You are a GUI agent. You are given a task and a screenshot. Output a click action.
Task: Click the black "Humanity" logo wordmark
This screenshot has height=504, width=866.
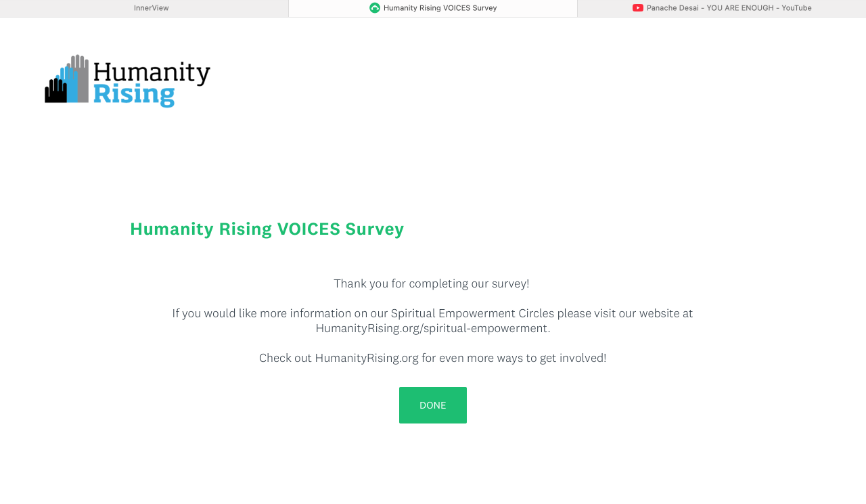click(152, 73)
